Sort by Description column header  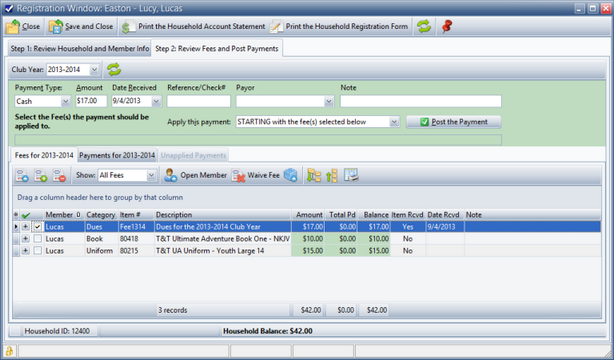(222, 215)
